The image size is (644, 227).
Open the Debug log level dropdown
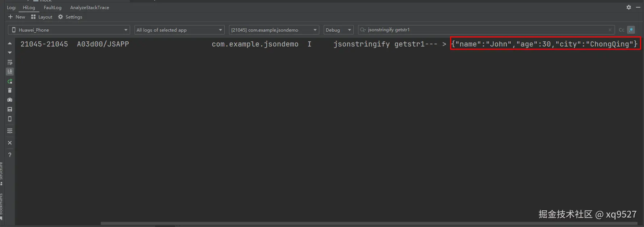(x=338, y=30)
